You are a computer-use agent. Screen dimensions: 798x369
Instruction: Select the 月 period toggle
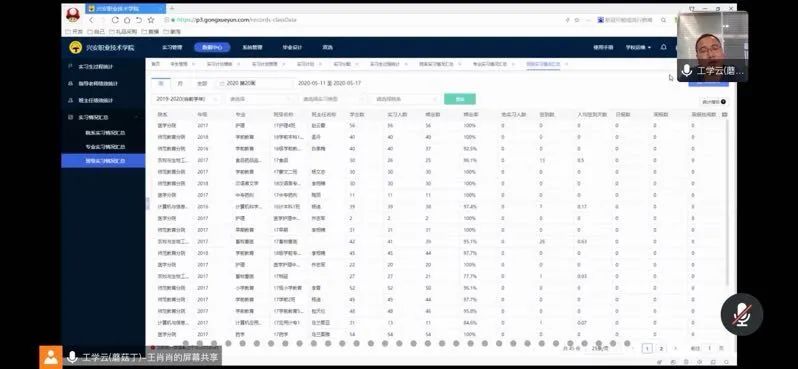(180, 83)
